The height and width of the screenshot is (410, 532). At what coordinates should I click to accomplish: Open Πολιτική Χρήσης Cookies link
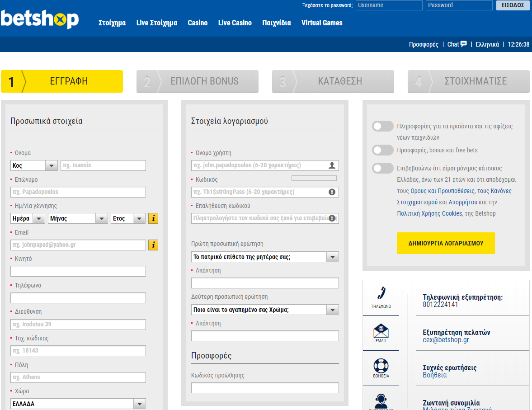coord(429,213)
